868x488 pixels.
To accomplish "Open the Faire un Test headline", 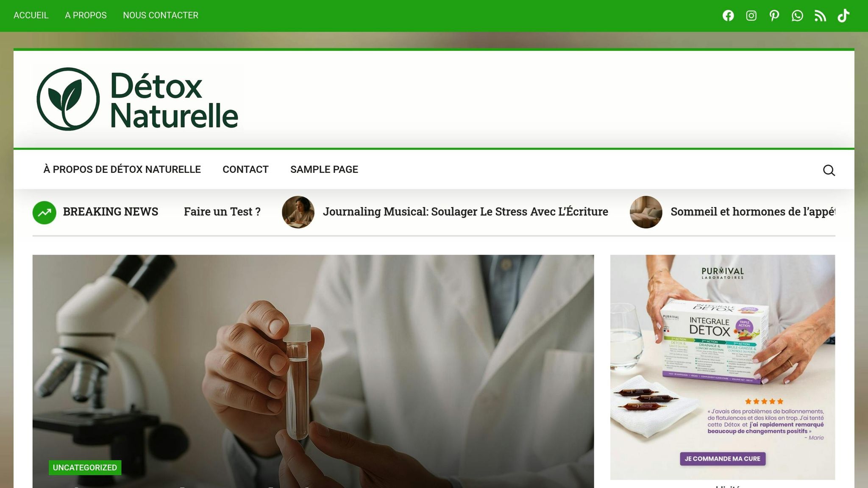I will (222, 211).
